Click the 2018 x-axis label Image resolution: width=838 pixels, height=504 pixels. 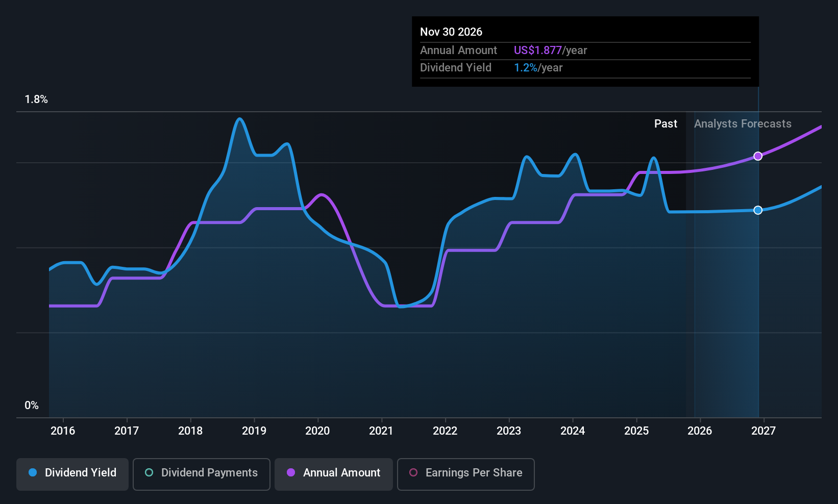pyautogui.click(x=190, y=431)
